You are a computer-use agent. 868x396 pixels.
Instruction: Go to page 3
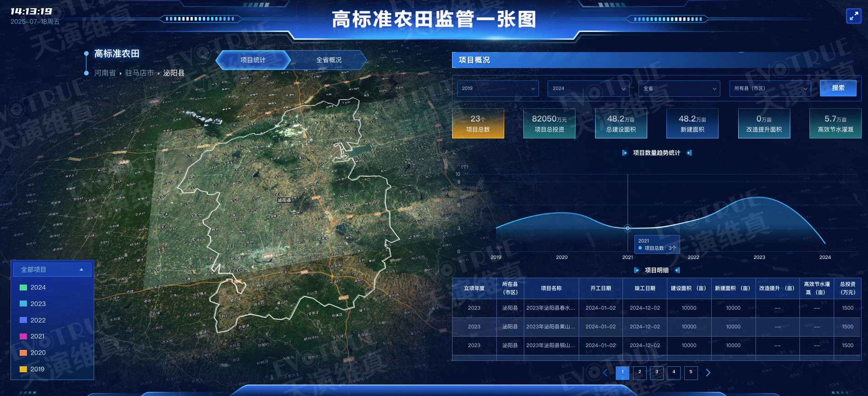coord(657,373)
